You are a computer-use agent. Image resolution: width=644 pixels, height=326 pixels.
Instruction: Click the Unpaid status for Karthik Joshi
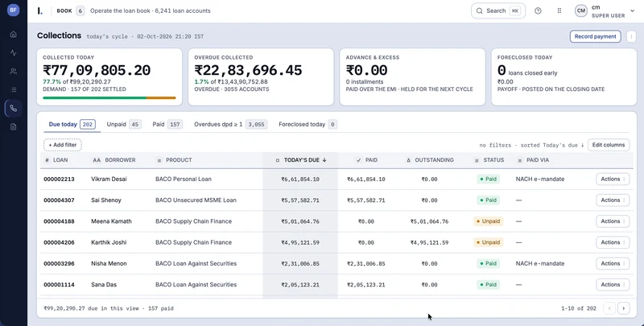tap(489, 242)
